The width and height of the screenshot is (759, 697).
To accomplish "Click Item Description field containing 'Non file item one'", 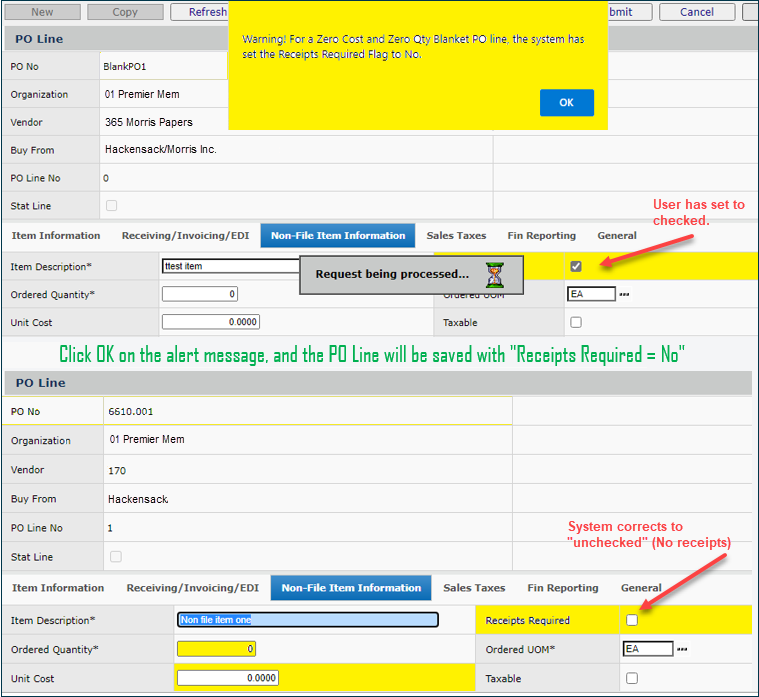I will click(308, 620).
